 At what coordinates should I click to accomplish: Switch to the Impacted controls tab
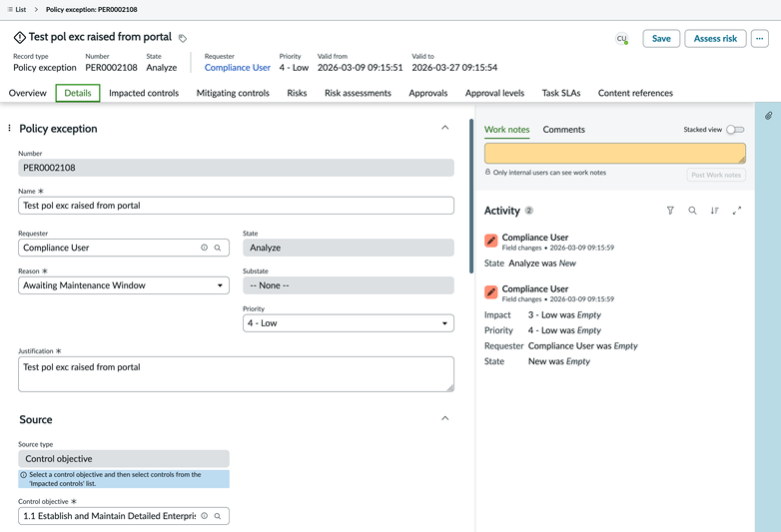(x=144, y=93)
